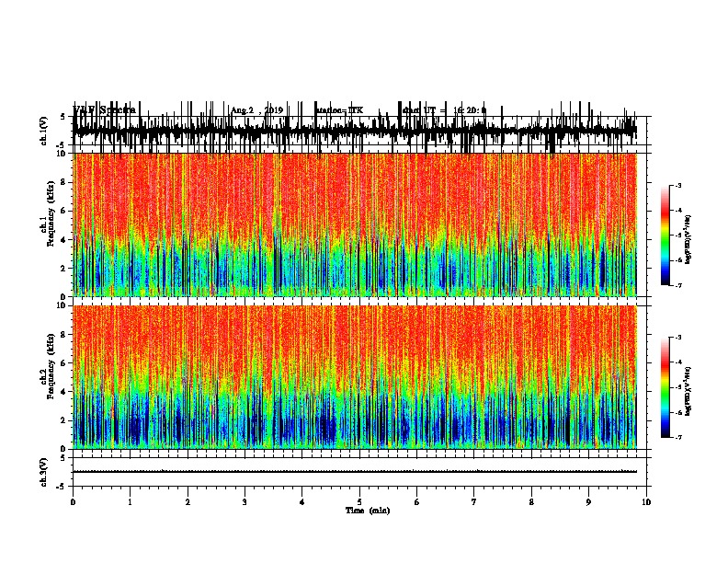Click the '4' kHz tick on ch.1 axis
This screenshot has height=563, width=728.
[64, 240]
